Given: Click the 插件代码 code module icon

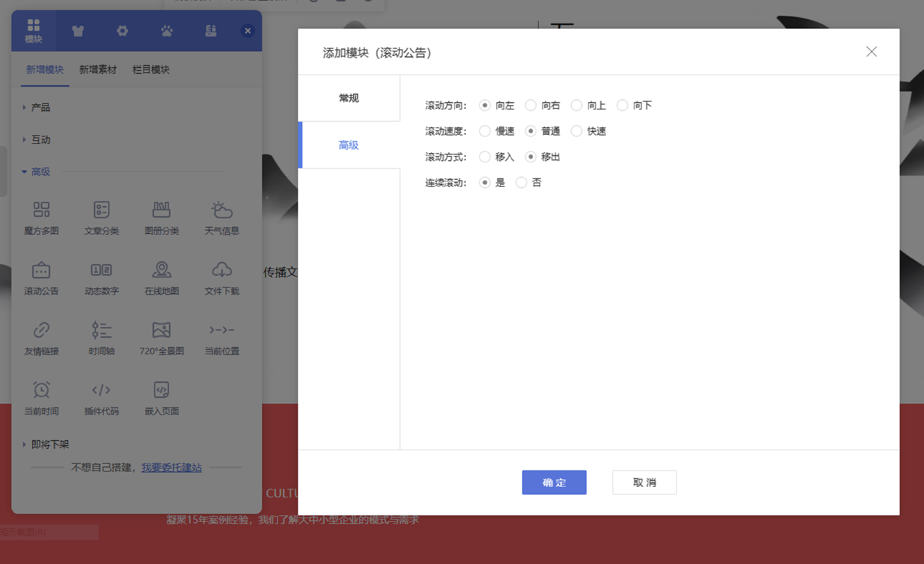Looking at the screenshot, I should coord(102,391).
